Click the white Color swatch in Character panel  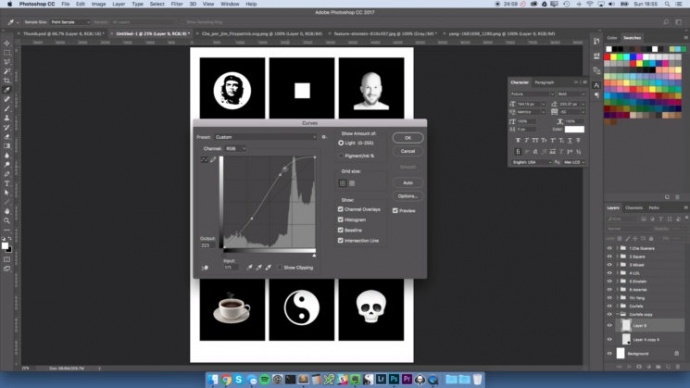tap(574, 129)
